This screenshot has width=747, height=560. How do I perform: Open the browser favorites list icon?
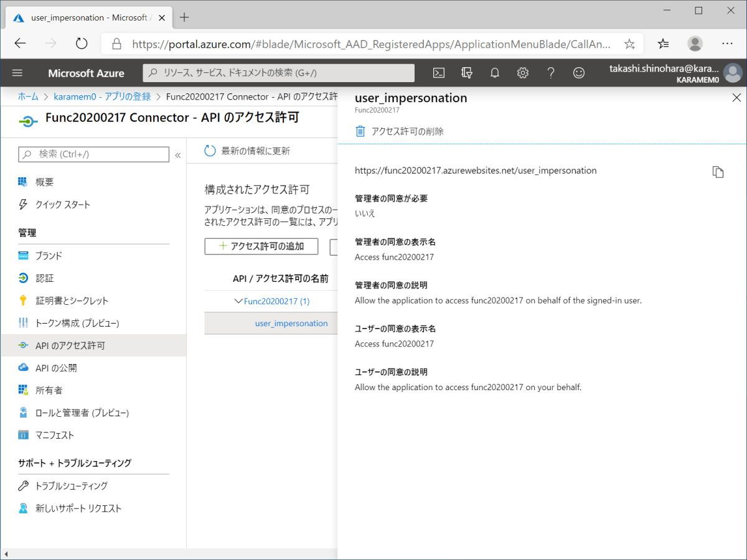pos(664,44)
